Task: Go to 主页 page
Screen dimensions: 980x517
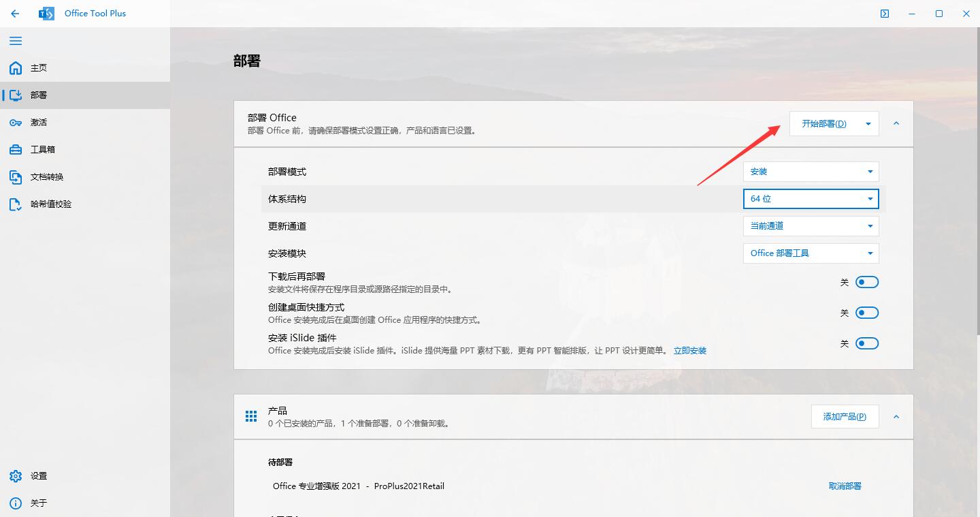Action: click(x=85, y=68)
